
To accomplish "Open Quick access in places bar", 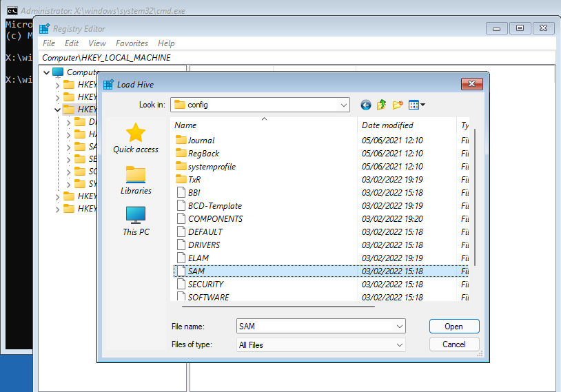I will [136, 138].
